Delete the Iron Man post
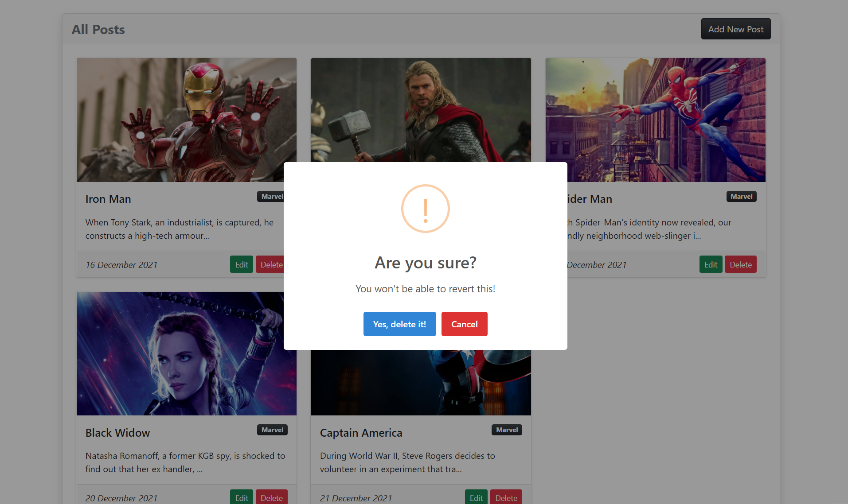848x504 pixels. (271, 264)
